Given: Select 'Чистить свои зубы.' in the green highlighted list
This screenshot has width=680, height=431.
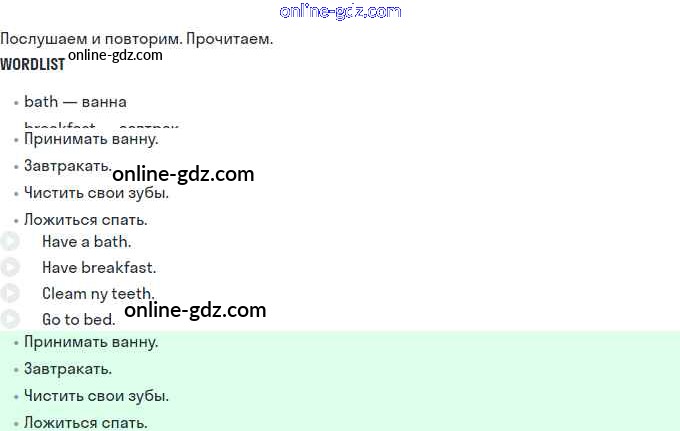Looking at the screenshot, I should tap(96, 396).
